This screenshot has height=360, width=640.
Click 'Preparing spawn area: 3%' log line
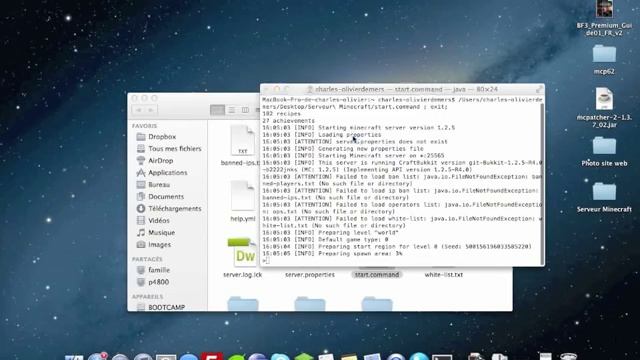pyautogui.click(x=332, y=253)
